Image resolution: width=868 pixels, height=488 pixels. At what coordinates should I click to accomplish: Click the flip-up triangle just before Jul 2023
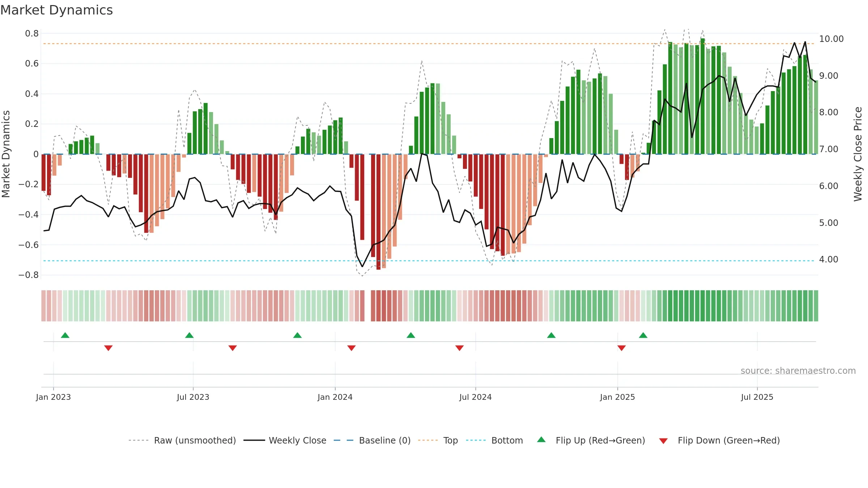[x=190, y=335]
